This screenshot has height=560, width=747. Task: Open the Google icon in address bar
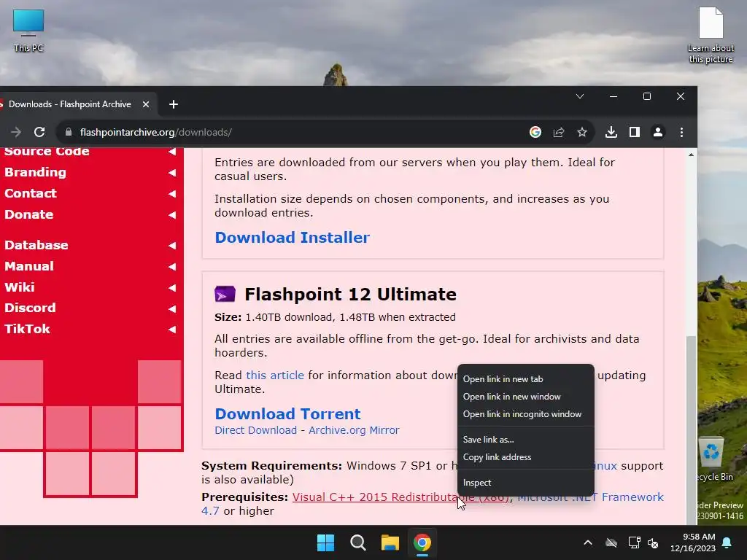(535, 132)
